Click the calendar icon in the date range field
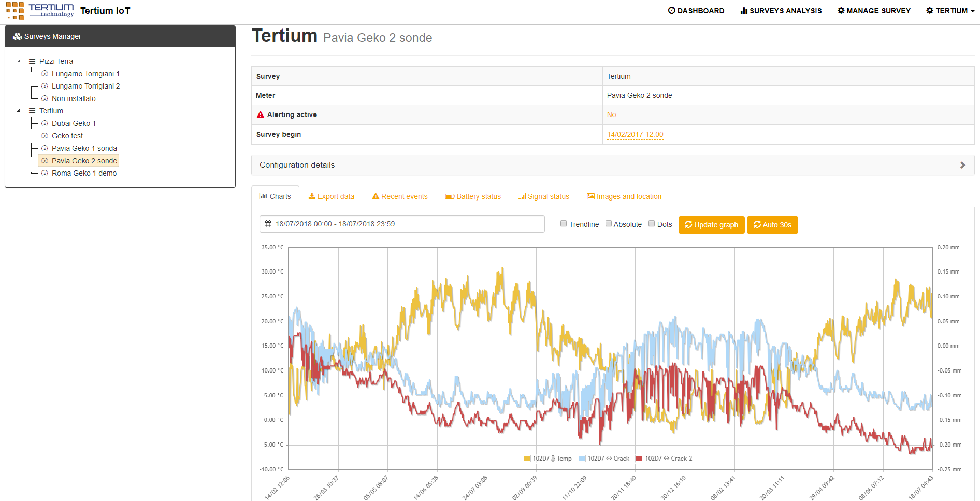 click(268, 224)
